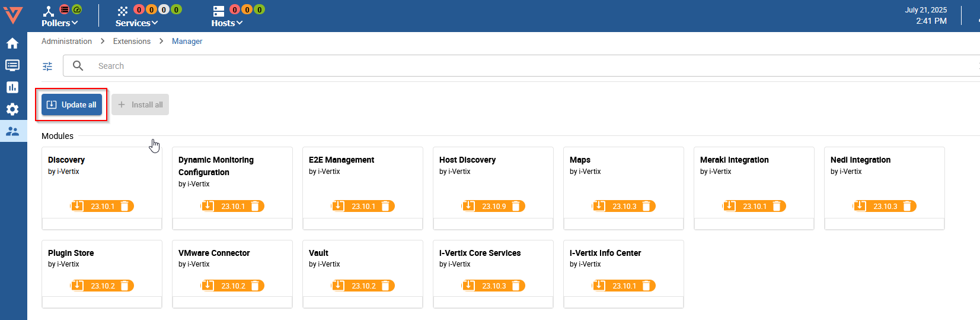Update the E2E Management module
The image size is (980, 320).
coord(339,206)
